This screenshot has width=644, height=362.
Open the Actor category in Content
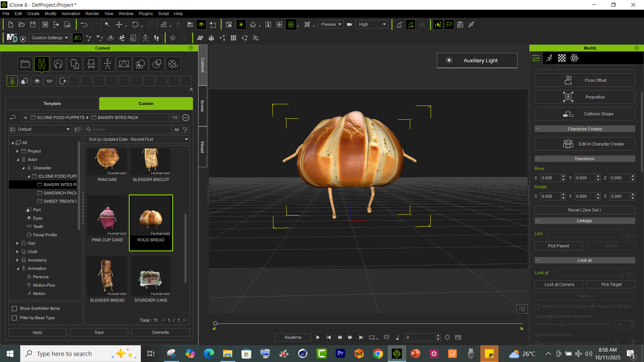click(42, 64)
